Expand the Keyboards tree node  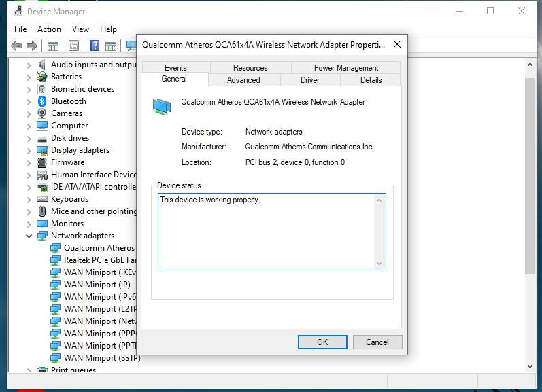click(29, 199)
